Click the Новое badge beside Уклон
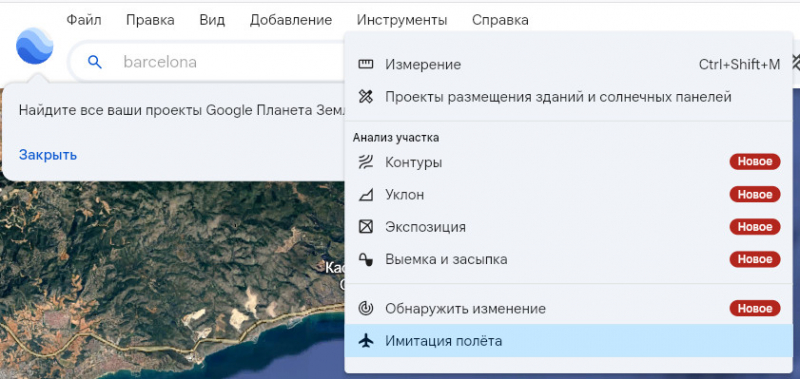Image resolution: width=800 pixels, height=379 pixels. (755, 194)
